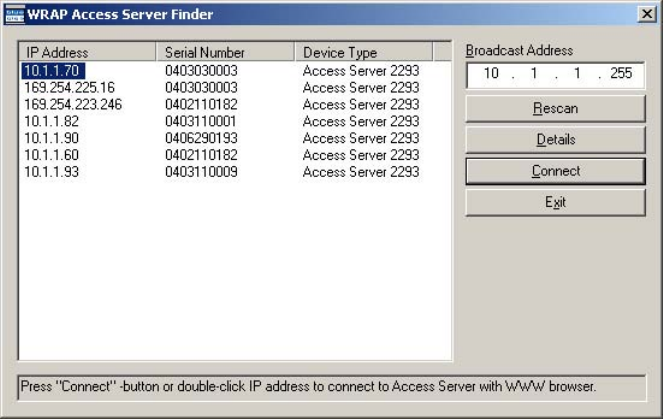Open Details for the selected server
This screenshot has height=419, width=663.
click(x=555, y=140)
